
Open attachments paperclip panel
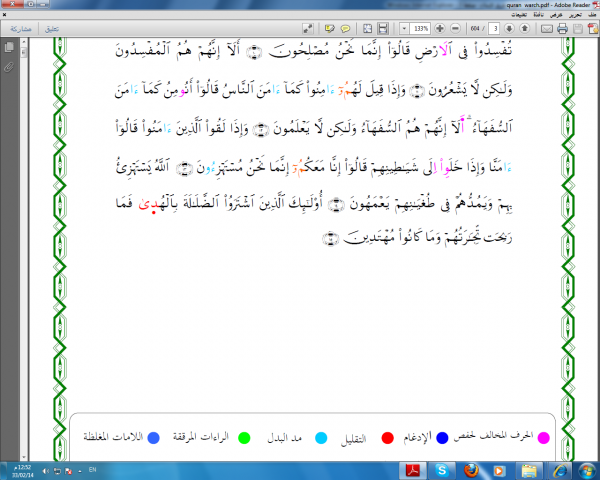pos(9,68)
